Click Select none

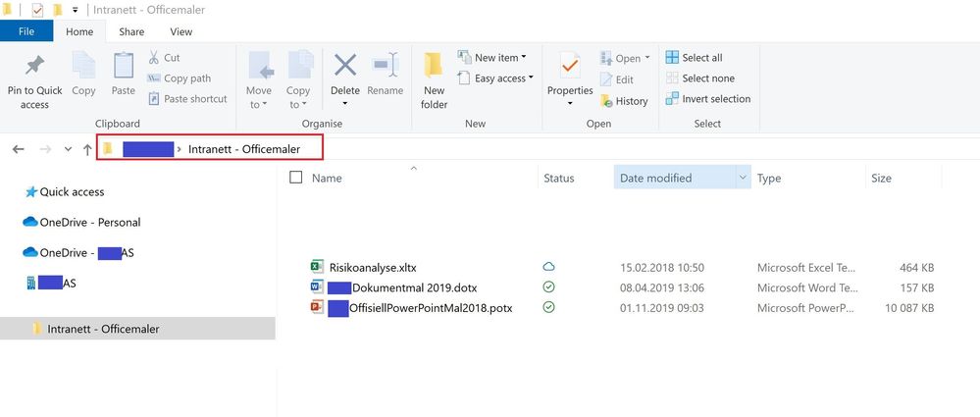(700, 78)
